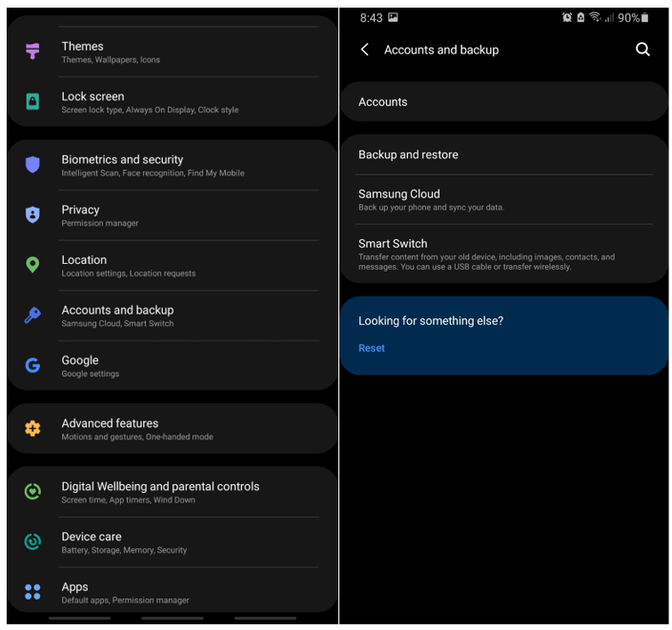Click the search magnifier icon
This screenshot has height=630, width=672.
[x=642, y=50]
